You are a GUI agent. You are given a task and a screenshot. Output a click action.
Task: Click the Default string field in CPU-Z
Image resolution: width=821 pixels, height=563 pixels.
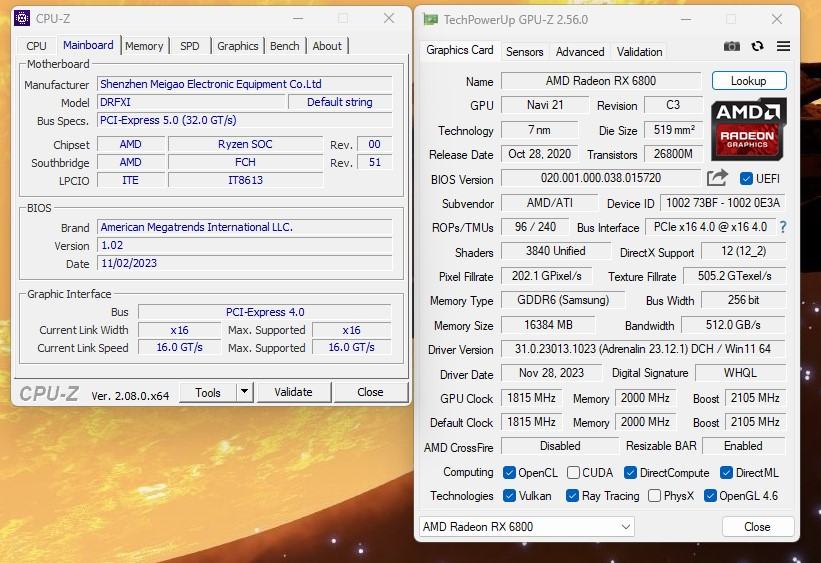coord(340,102)
